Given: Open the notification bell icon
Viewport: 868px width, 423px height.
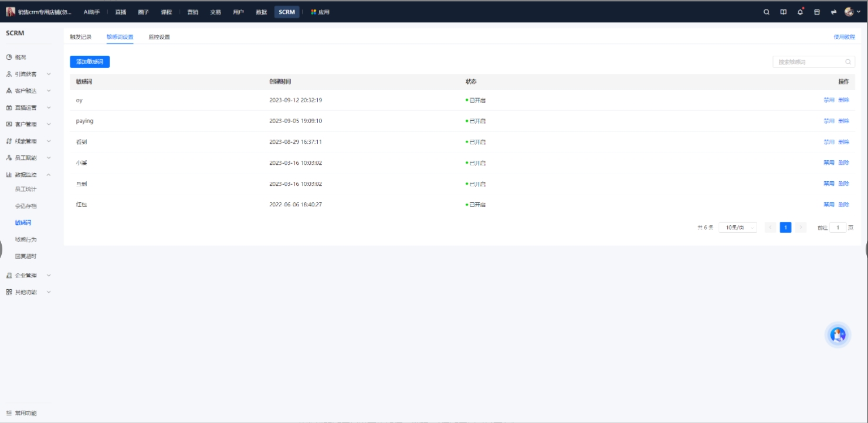Looking at the screenshot, I should click(800, 12).
